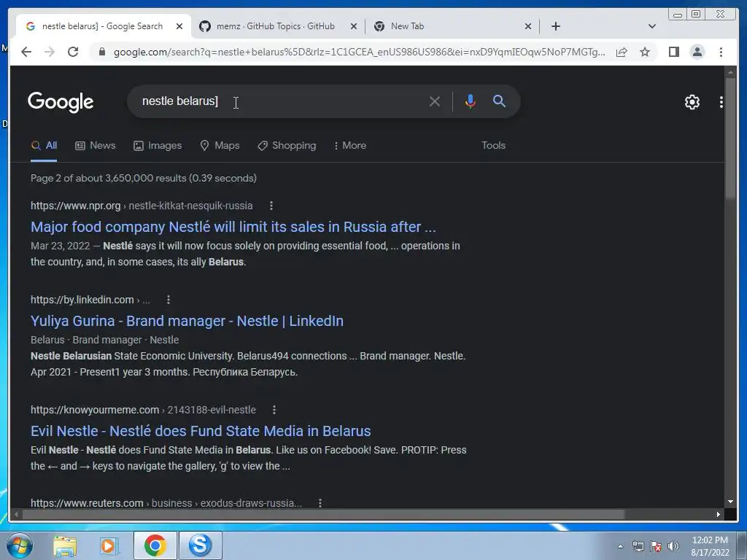Open Chrome side panel
The width and height of the screenshot is (747, 560).
click(x=673, y=52)
